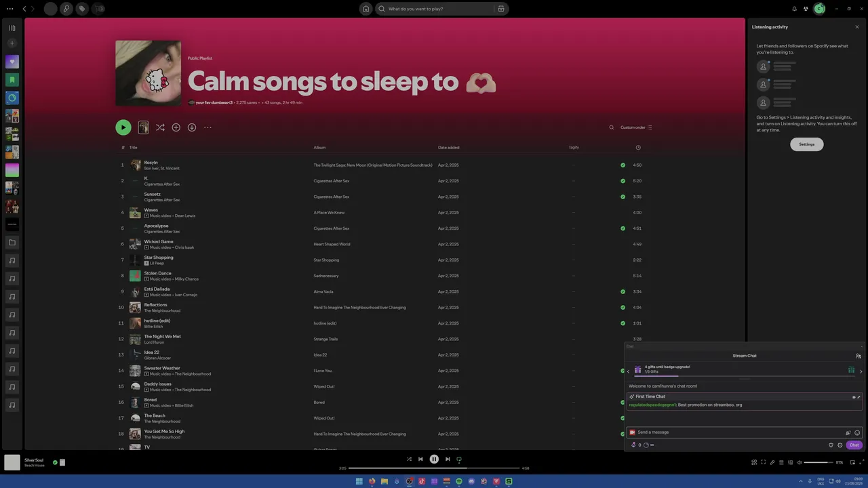Toggle the saved checkmark for Roslyn
Viewport: 868px width, 488px height.
[623, 165]
